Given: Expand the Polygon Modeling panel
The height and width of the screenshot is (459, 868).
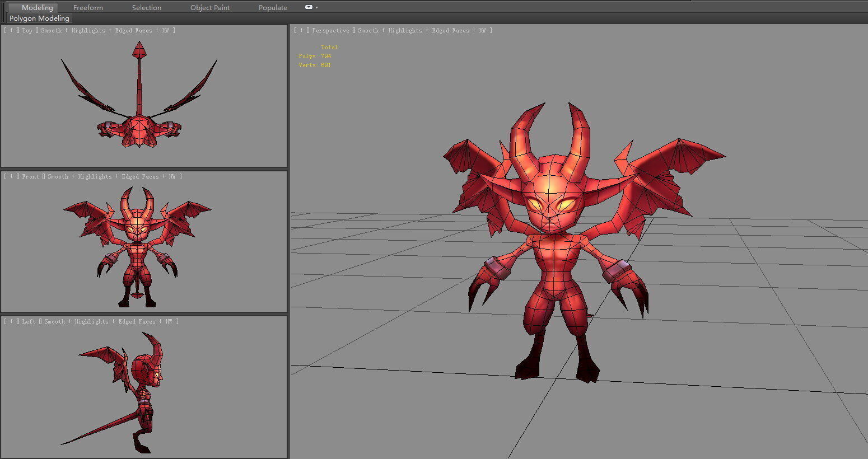Looking at the screenshot, I should coord(39,18).
